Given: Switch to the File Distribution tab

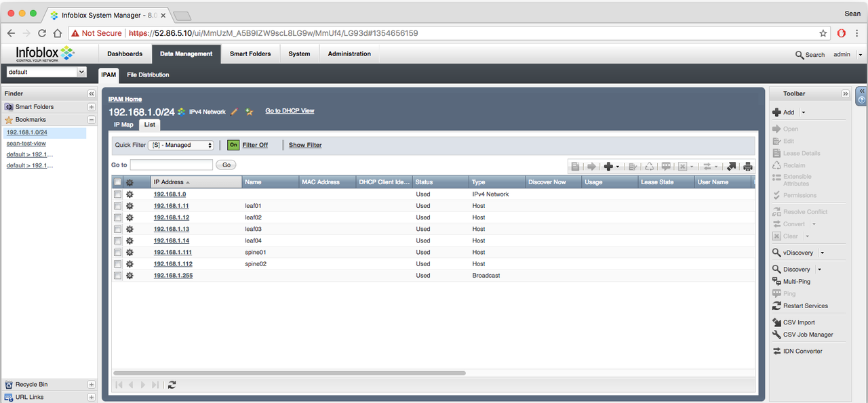Looking at the screenshot, I should pos(148,75).
